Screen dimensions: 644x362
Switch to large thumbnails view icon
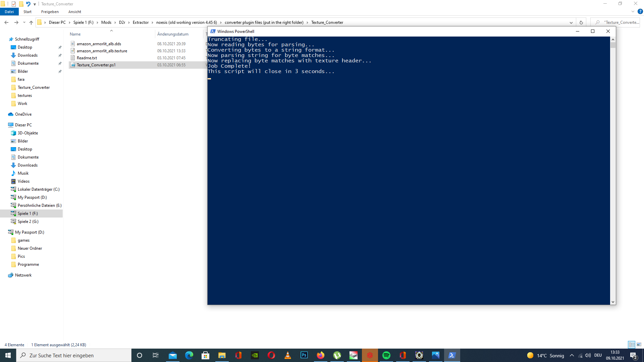coord(639,345)
